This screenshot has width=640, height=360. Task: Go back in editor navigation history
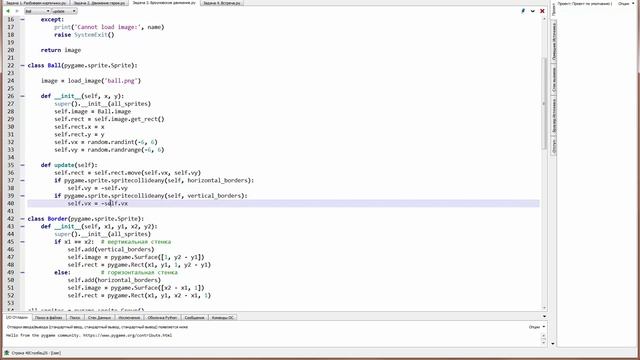point(8,11)
